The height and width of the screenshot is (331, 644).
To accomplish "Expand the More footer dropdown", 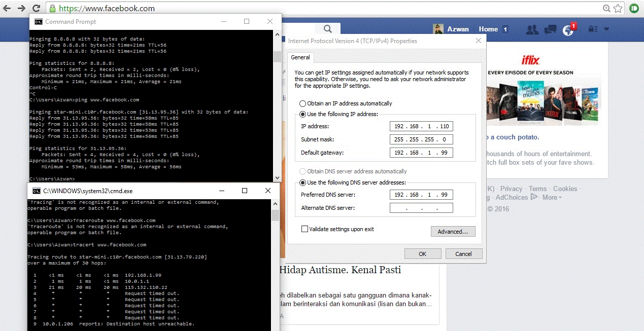I will pos(552,197).
